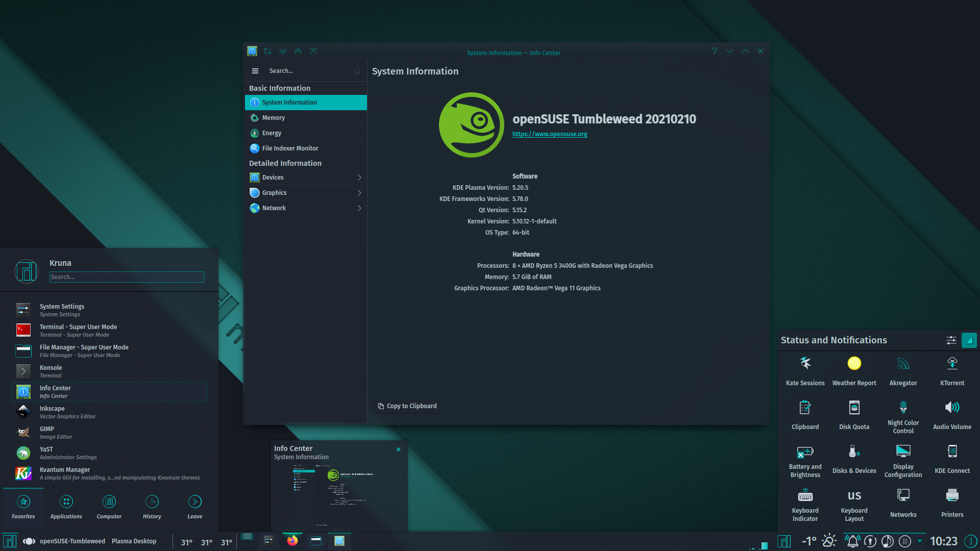
Task: Open the Audio Volume control
Action: [952, 407]
